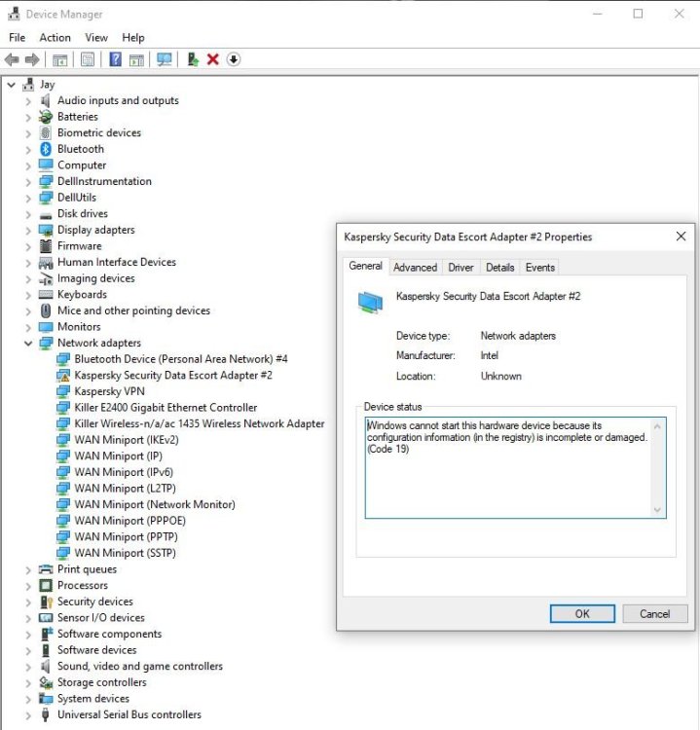Click Show/Hide Action Pane toolbar icon
Viewport: 700px width, 730px height.
[136, 59]
